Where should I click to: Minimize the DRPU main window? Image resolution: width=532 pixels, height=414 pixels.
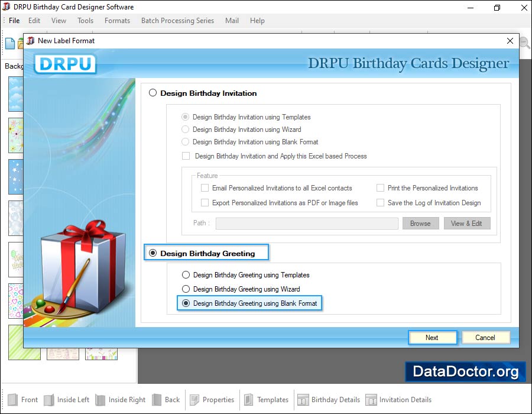pyautogui.click(x=471, y=8)
